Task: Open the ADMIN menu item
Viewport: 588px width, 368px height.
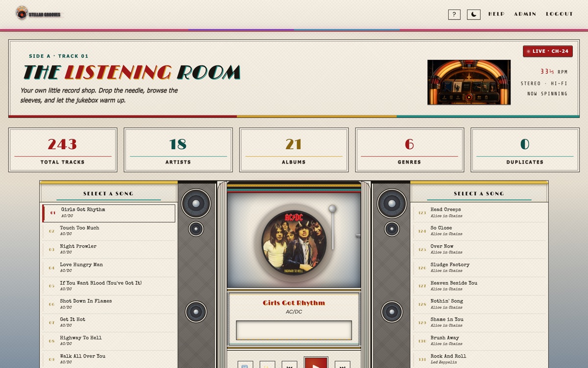Action: 525,14
